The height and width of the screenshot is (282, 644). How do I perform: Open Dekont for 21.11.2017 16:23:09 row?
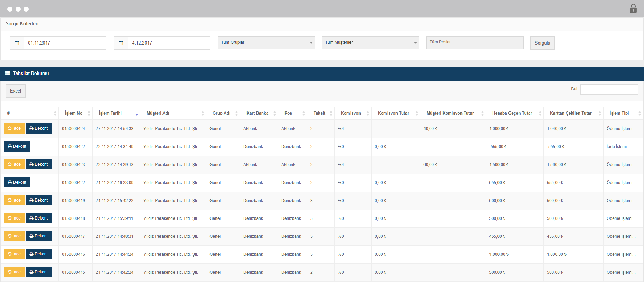[17, 182]
